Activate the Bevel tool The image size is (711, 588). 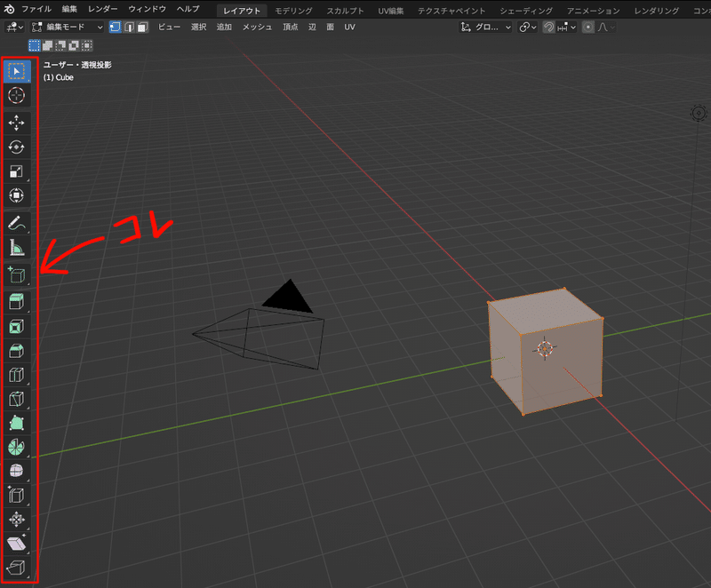pyautogui.click(x=16, y=351)
